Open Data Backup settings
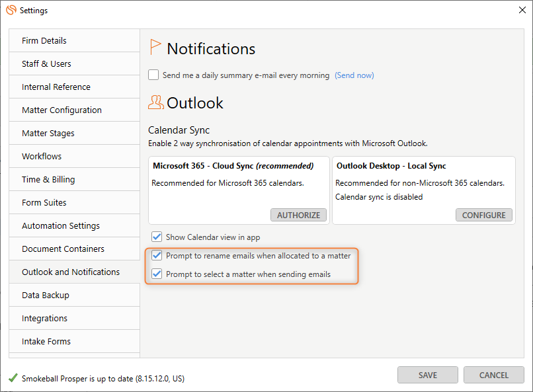The image size is (533, 392). tap(75, 295)
